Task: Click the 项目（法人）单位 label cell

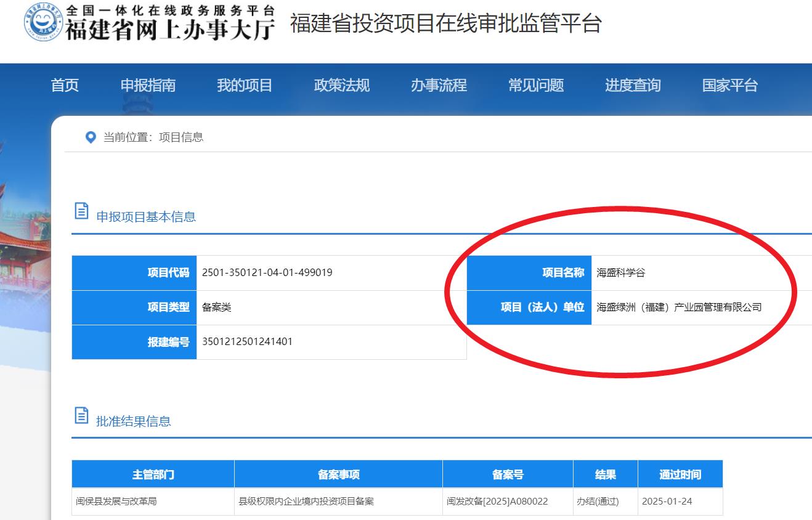Action: [529, 307]
